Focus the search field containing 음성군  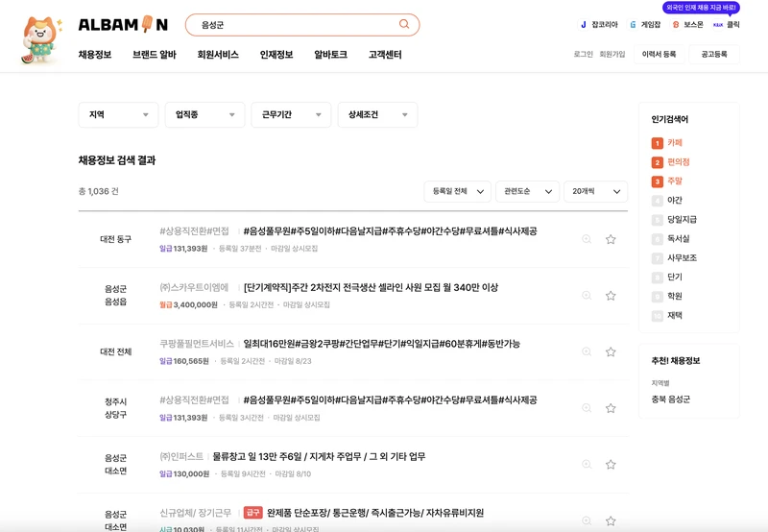coord(302,25)
